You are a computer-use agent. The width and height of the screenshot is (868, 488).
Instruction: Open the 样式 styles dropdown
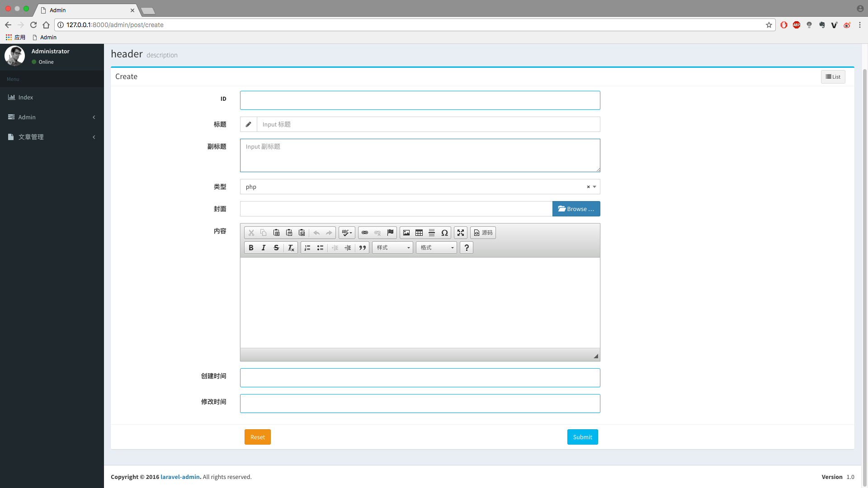click(392, 248)
